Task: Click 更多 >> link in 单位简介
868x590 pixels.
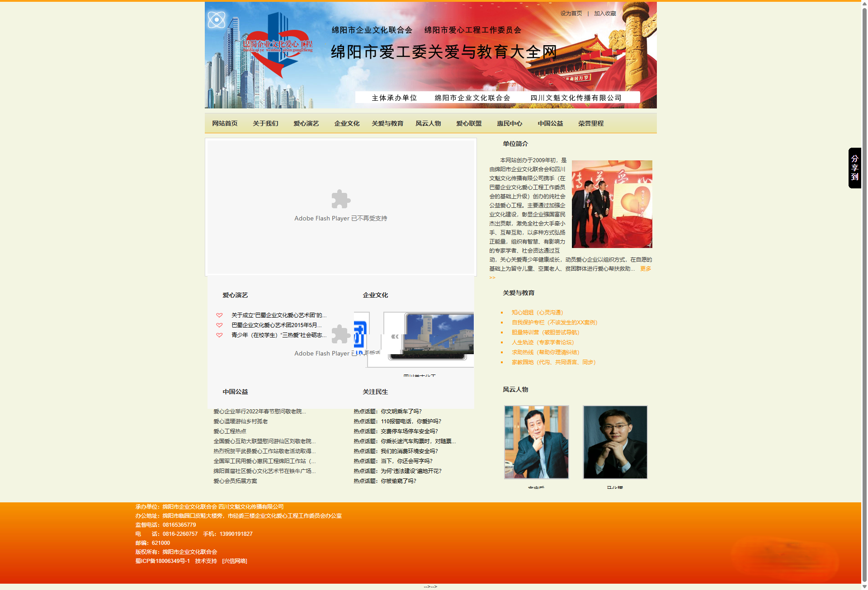Action: pyautogui.click(x=646, y=269)
